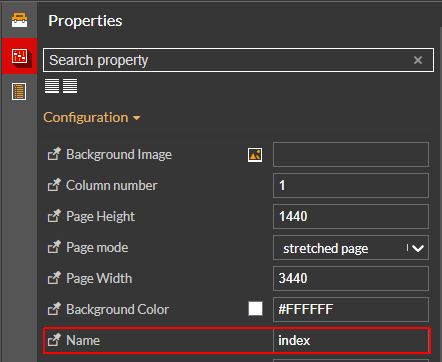Viewport: 442px width, 362px height.
Task: Open the orange list panel sidebar icon
Action: [19, 92]
